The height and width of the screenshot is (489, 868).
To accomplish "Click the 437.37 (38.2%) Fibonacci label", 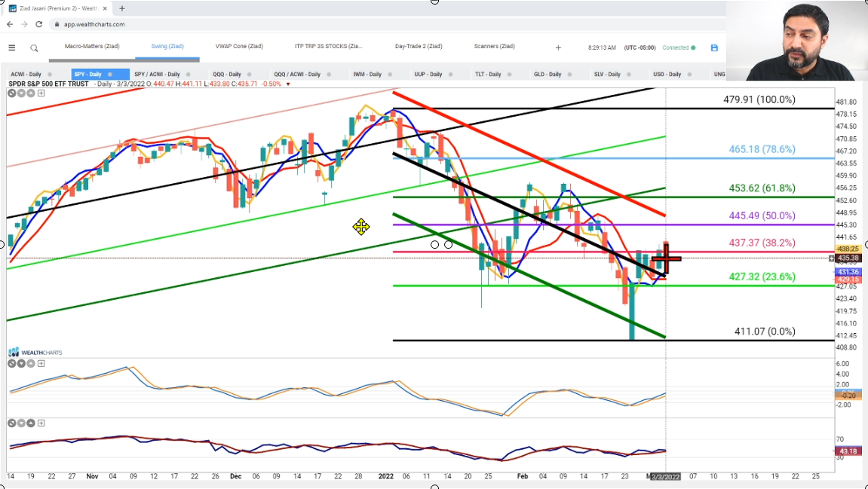I will click(x=762, y=243).
